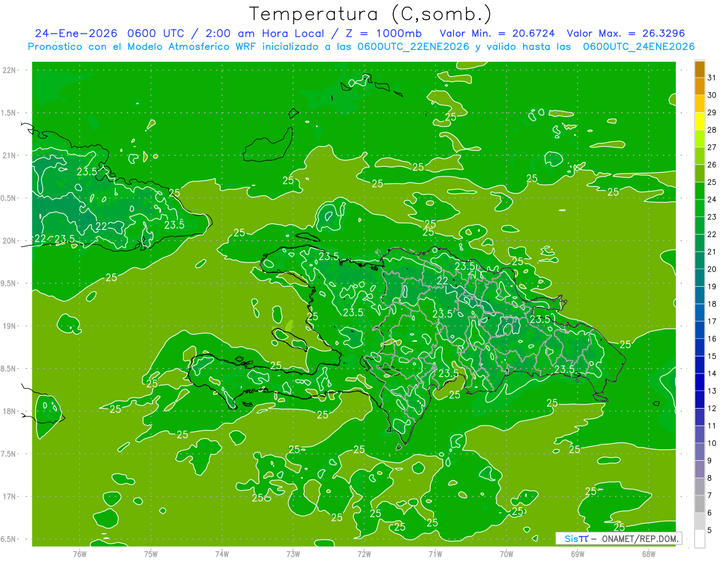This screenshot has width=728, height=562.
Task: Click the "19N" latitude label
Action: 9,326
